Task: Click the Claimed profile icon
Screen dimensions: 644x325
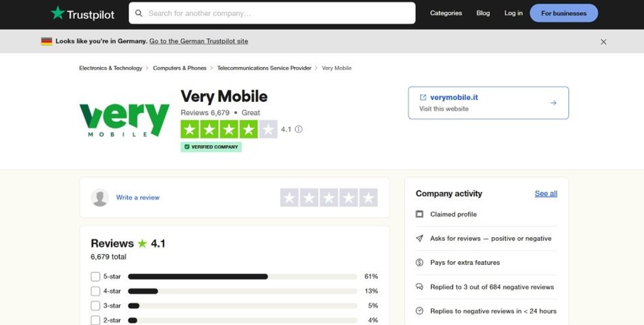Action: click(x=419, y=214)
